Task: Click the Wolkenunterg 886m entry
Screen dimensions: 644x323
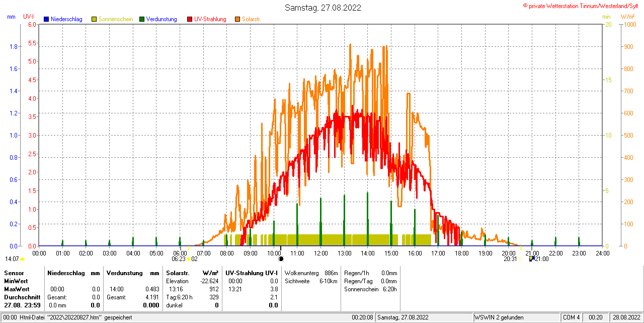Action: (311, 273)
